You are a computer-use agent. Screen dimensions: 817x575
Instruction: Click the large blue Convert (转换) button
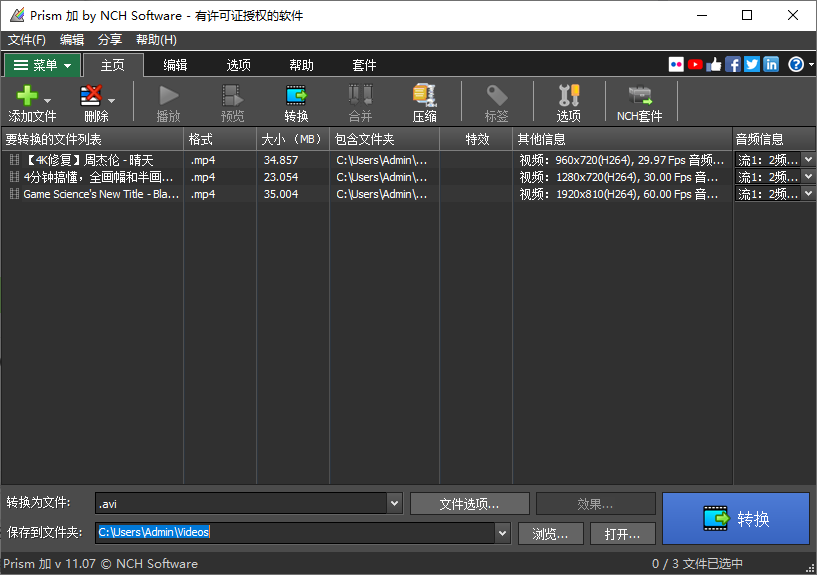(735, 518)
